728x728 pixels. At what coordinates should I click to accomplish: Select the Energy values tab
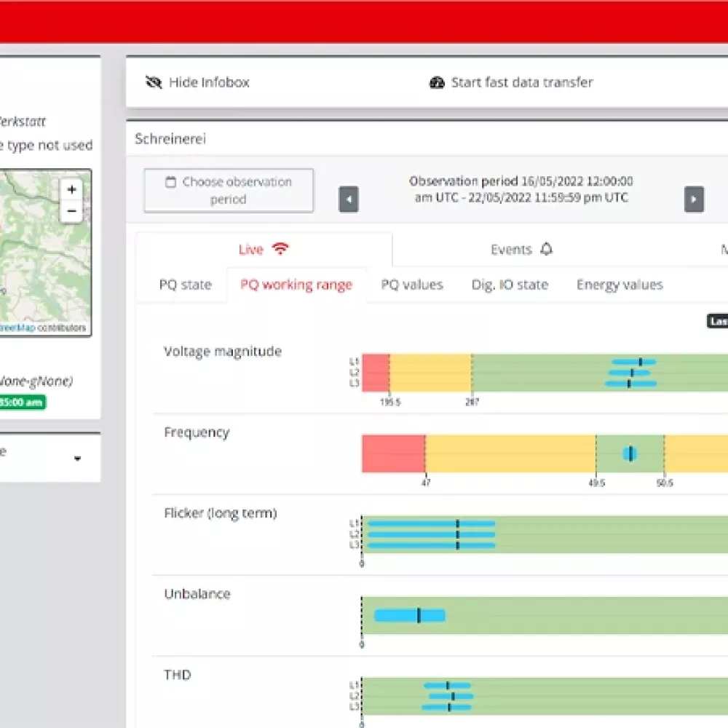tap(619, 285)
